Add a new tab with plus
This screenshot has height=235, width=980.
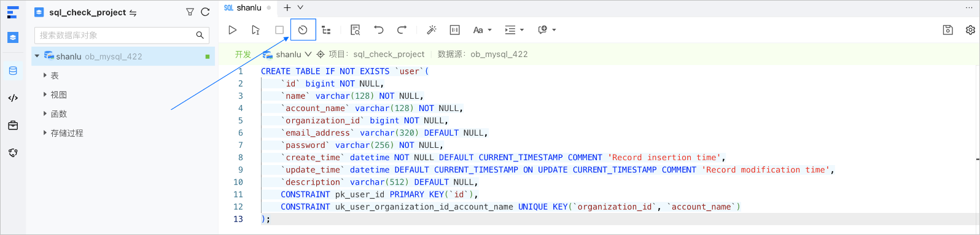point(287,8)
